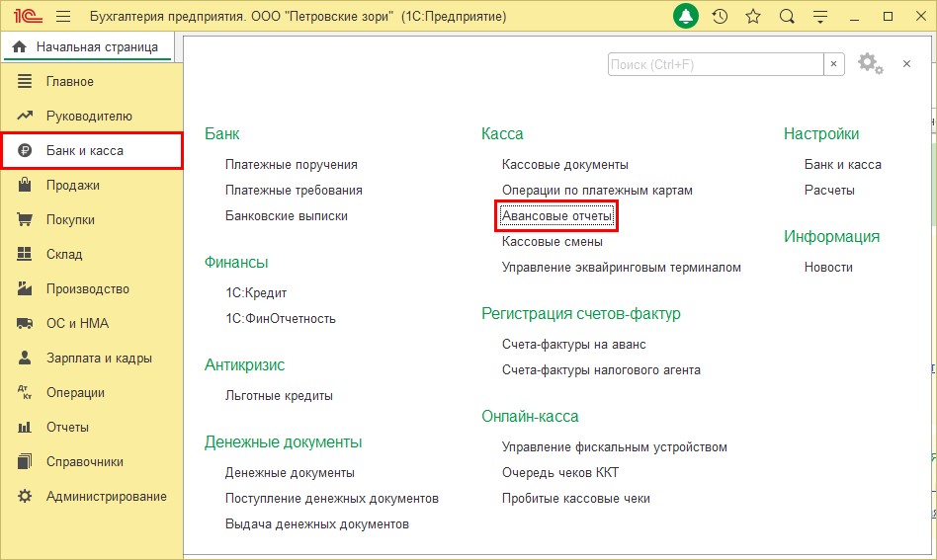This screenshot has height=560, width=937.
Task: Open favorites star icon
Action: point(753,16)
